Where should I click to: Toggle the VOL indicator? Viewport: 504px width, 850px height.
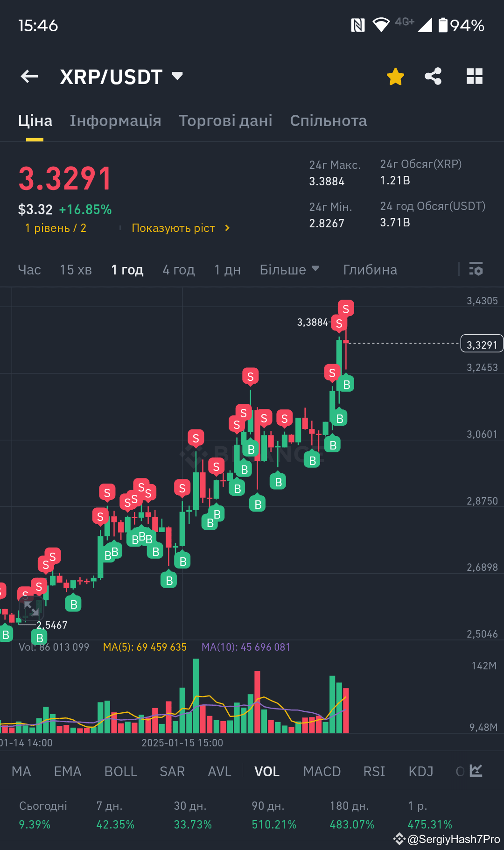coord(267,772)
